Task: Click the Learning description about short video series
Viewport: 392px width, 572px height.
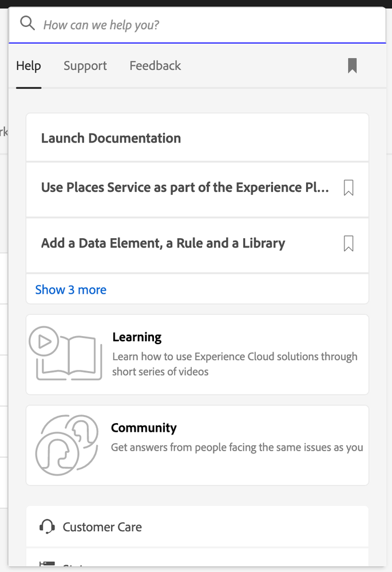Action: (234, 364)
